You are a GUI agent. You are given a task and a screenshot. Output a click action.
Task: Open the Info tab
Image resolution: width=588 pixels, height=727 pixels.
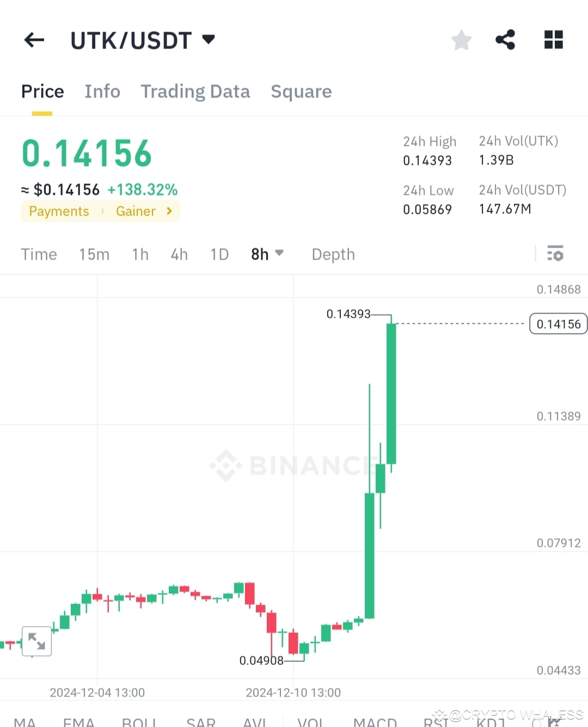point(102,91)
